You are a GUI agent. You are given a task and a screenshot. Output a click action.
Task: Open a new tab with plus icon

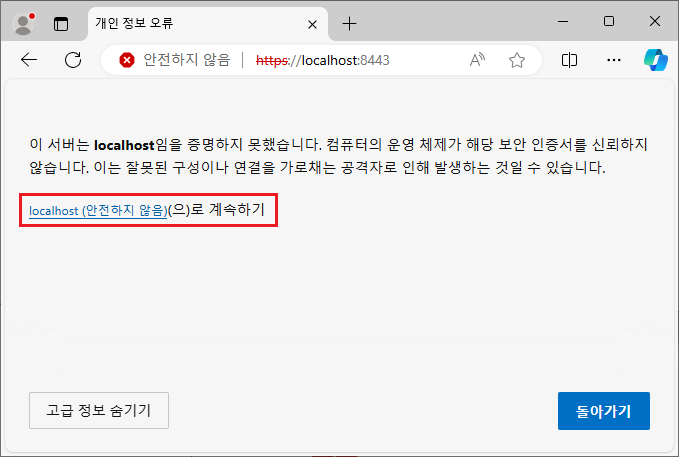coord(349,24)
